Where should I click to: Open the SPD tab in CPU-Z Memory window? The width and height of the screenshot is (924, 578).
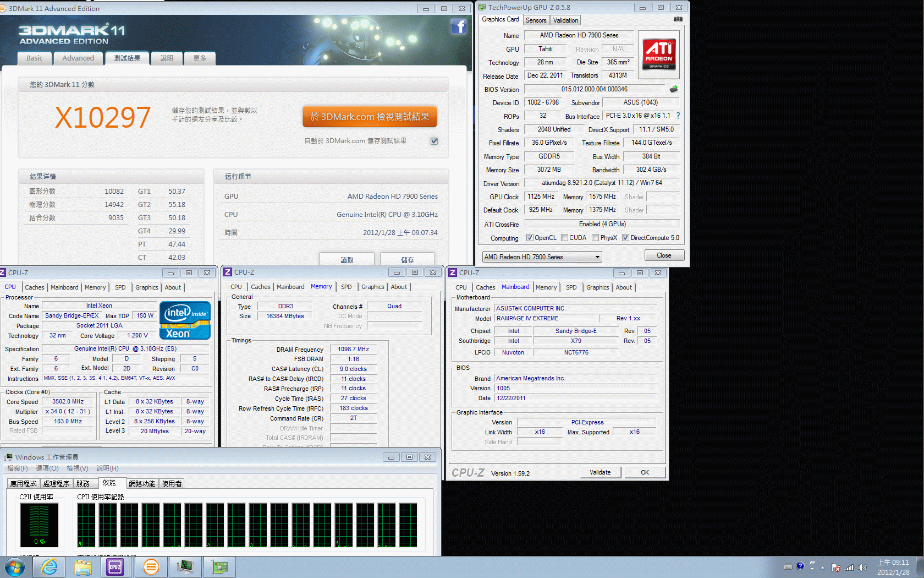pos(346,287)
